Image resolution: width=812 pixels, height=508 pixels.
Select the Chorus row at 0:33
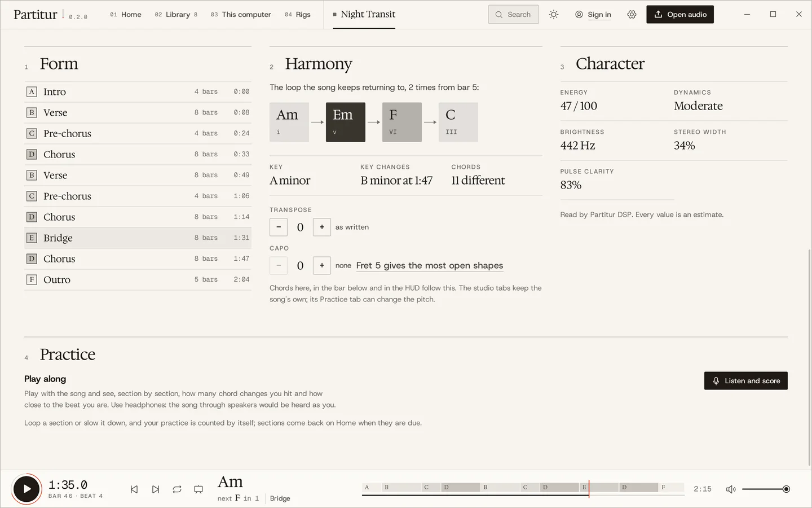click(x=138, y=154)
